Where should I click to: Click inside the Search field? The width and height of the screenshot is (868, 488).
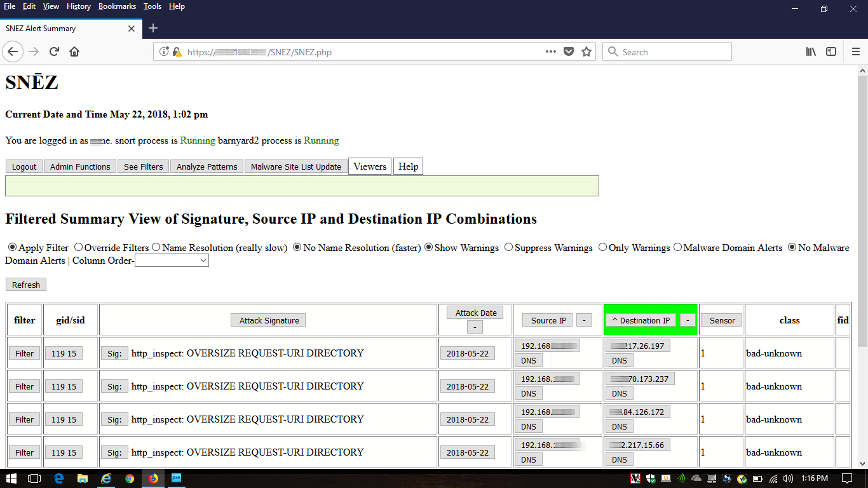[667, 51]
